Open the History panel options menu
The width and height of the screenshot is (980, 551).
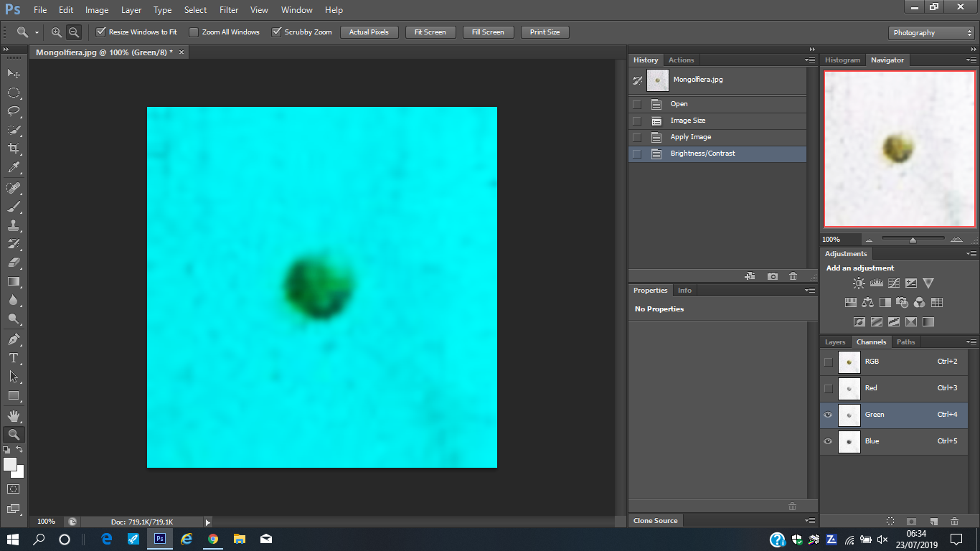click(x=810, y=60)
